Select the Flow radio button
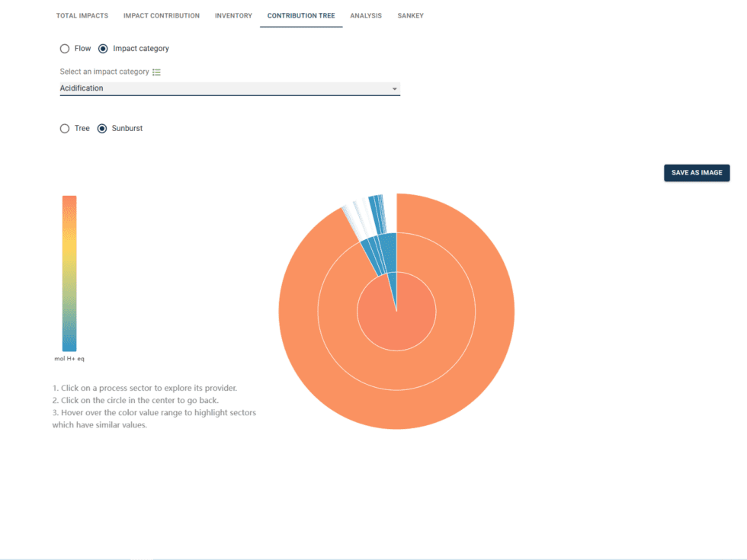 tap(65, 49)
